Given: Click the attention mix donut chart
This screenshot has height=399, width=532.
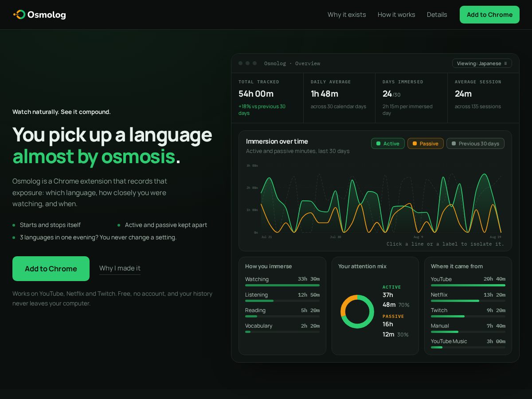Looking at the screenshot, I should click(x=357, y=311).
